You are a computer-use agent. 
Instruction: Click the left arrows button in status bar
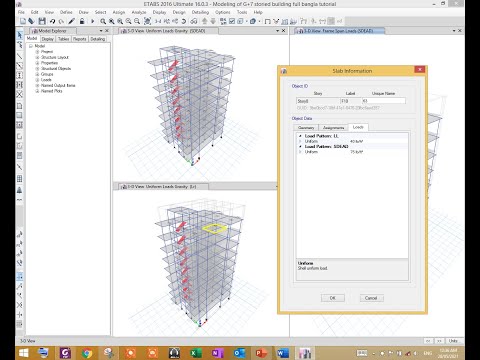coord(428,341)
